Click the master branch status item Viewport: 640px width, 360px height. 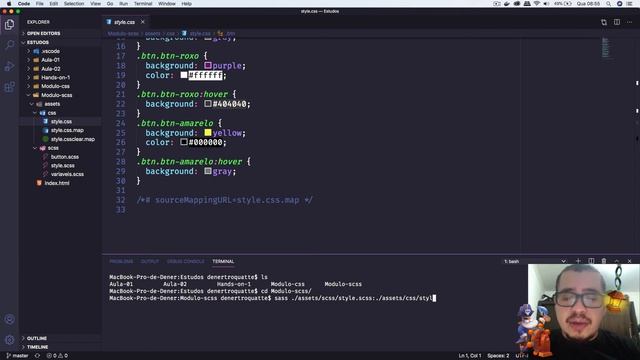click(17, 356)
